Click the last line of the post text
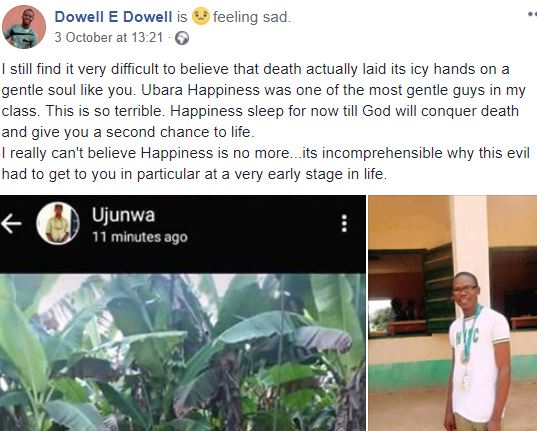Image resolution: width=537 pixels, height=431 pixels. pos(194,174)
